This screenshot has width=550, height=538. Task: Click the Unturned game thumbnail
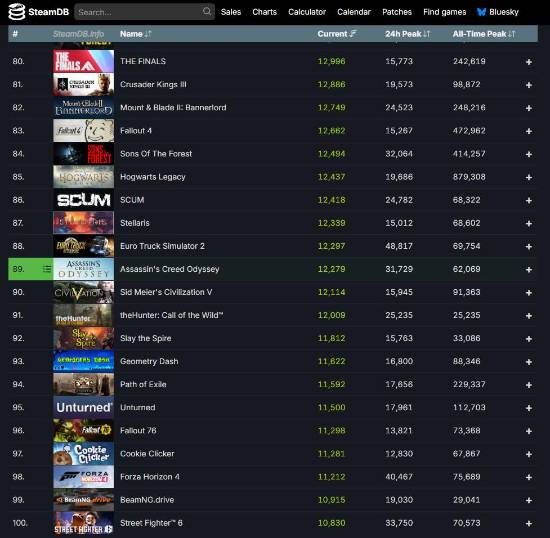pos(83,408)
